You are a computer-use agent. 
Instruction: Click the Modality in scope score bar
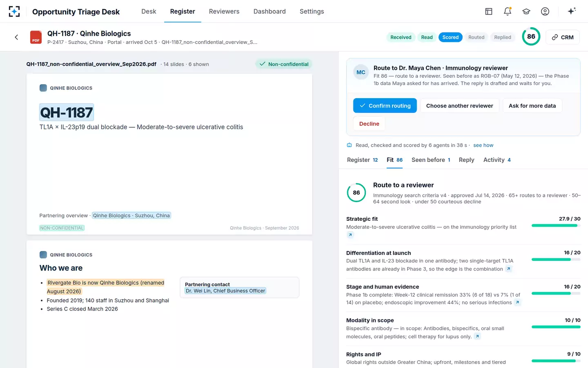click(x=556, y=327)
